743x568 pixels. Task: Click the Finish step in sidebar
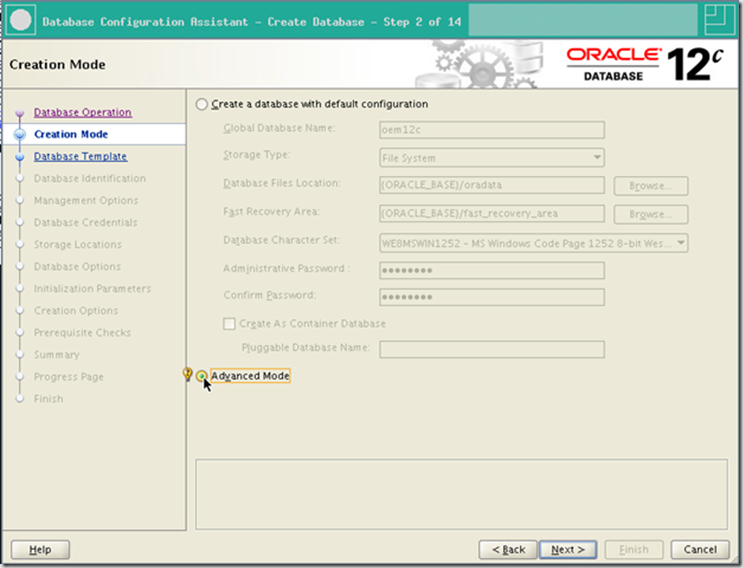point(48,399)
